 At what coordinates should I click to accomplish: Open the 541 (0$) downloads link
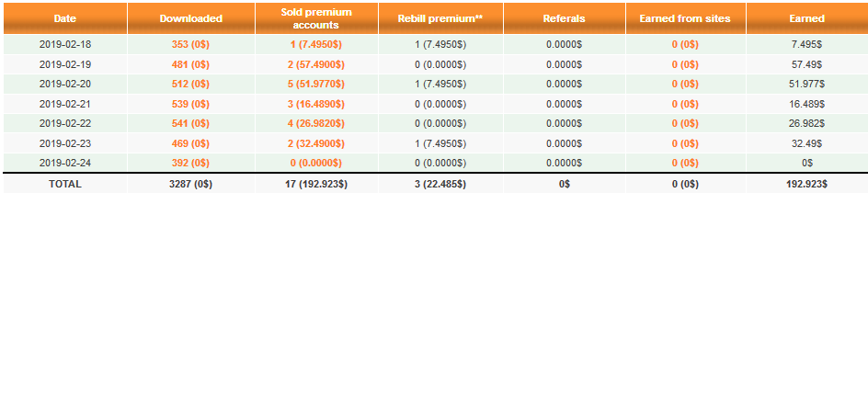point(190,124)
